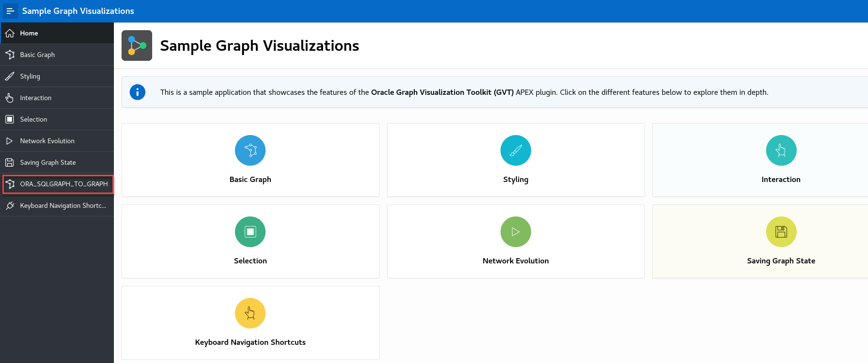Click the Interaction hand pointer circle icon
Image resolution: width=868 pixels, height=363 pixels.
point(781,150)
